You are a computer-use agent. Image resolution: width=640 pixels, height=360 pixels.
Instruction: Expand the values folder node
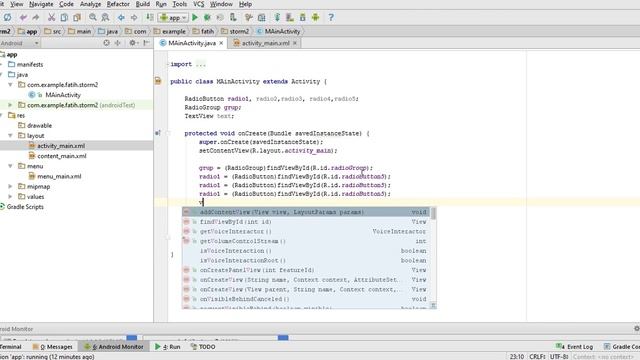(11, 197)
